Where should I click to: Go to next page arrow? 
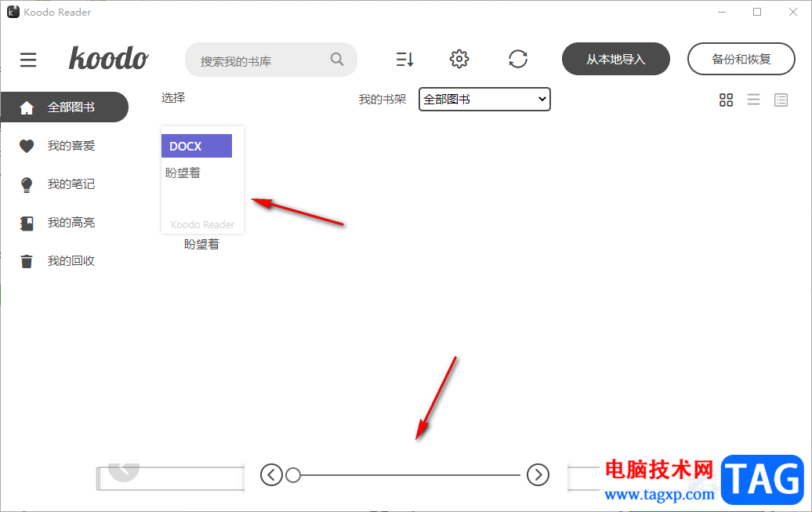pyautogui.click(x=538, y=474)
